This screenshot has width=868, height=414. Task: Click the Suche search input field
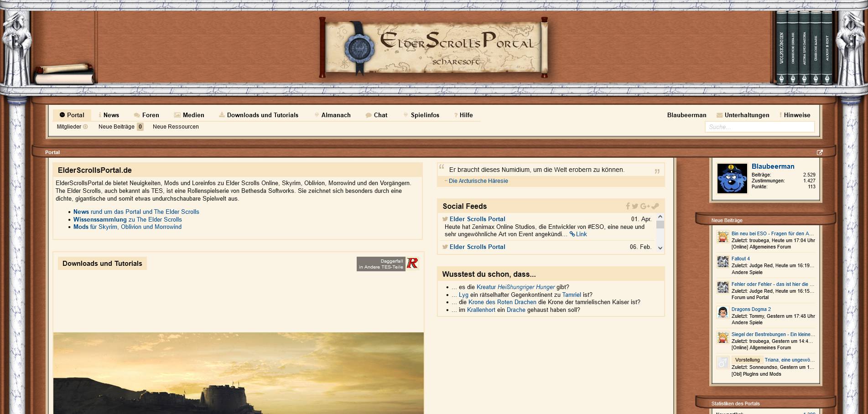759,127
